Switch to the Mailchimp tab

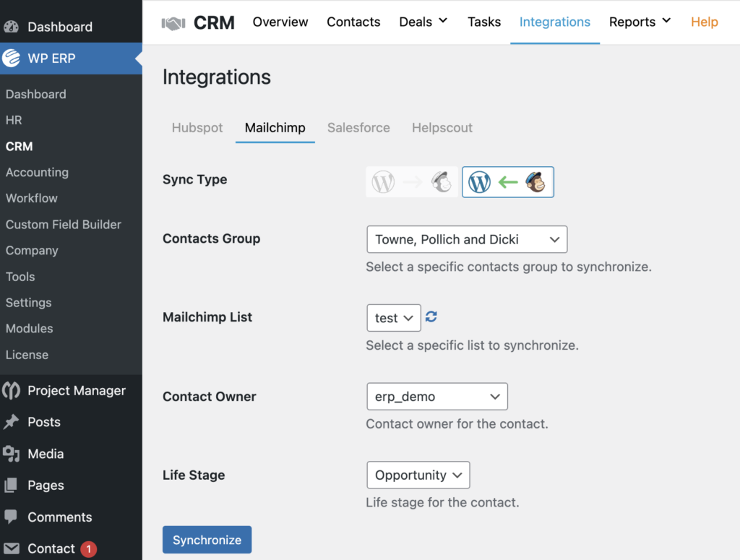[x=275, y=128]
